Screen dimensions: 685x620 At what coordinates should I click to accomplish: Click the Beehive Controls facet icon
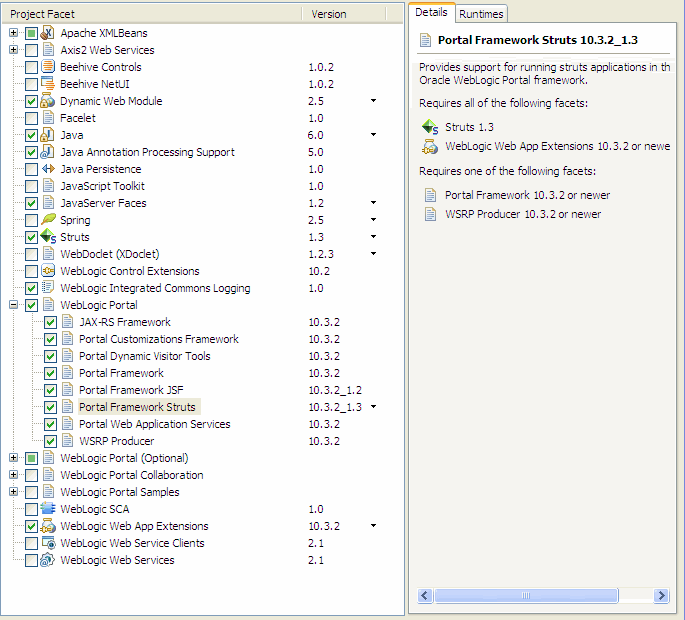[48, 67]
